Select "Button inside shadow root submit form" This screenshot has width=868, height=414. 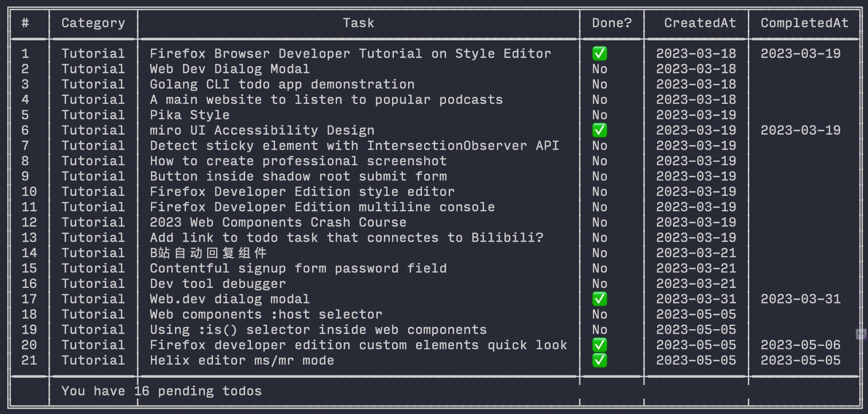[298, 176]
